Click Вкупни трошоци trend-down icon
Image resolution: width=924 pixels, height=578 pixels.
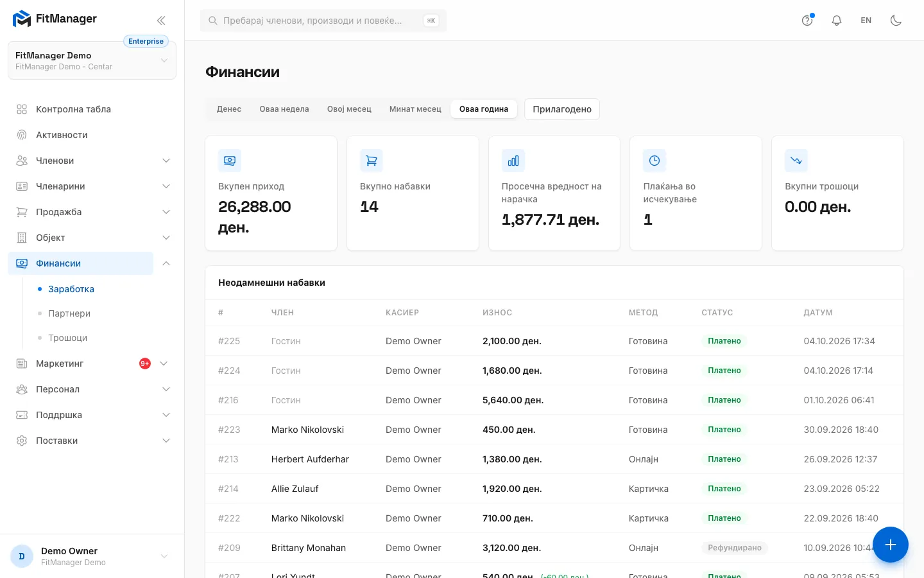(796, 161)
